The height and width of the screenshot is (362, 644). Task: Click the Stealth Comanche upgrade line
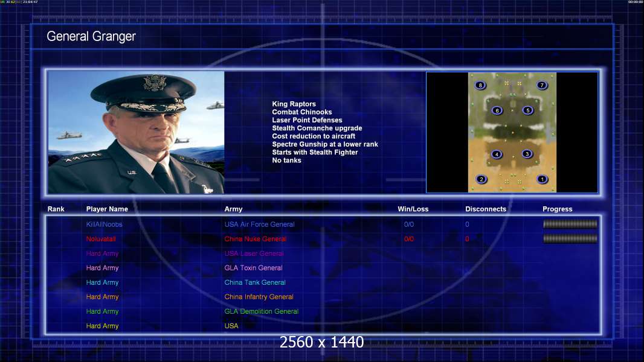click(317, 128)
